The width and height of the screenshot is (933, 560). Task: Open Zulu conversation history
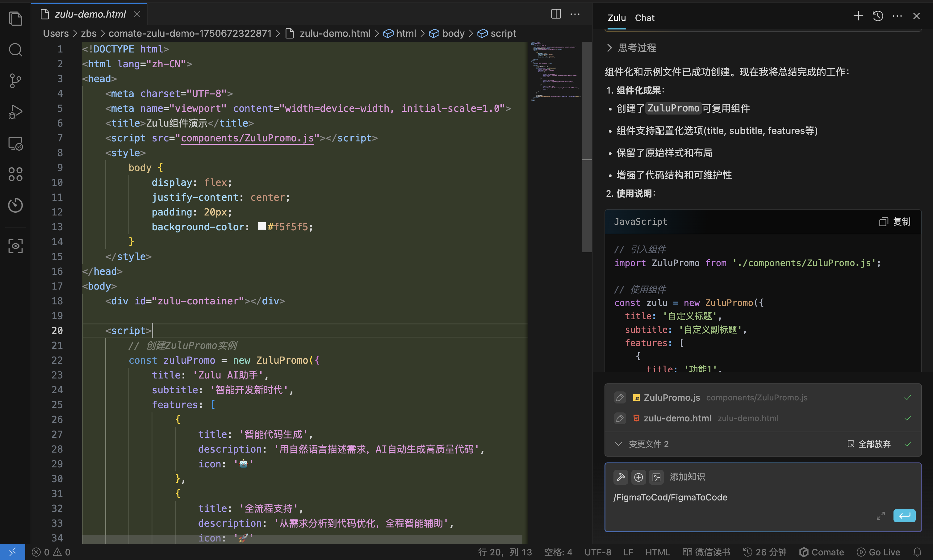coord(878,16)
